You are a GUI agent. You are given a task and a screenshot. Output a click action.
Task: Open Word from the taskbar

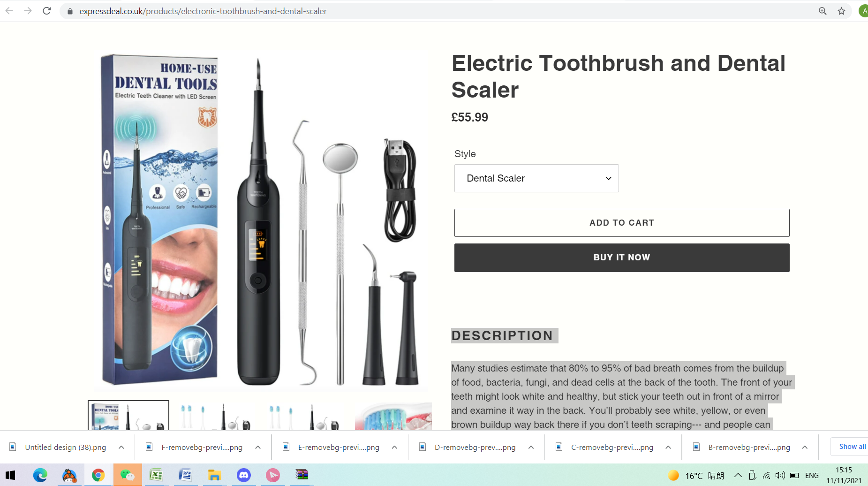pyautogui.click(x=185, y=475)
